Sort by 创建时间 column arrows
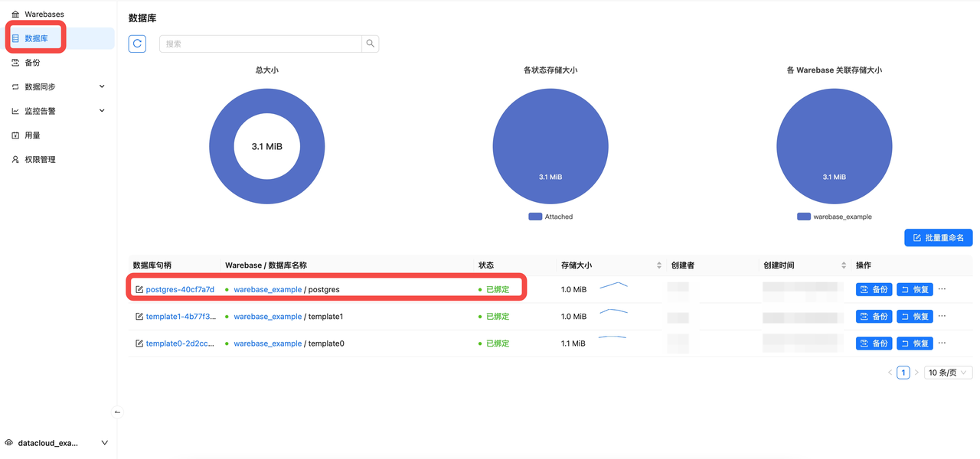980x459 pixels. pos(844,265)
